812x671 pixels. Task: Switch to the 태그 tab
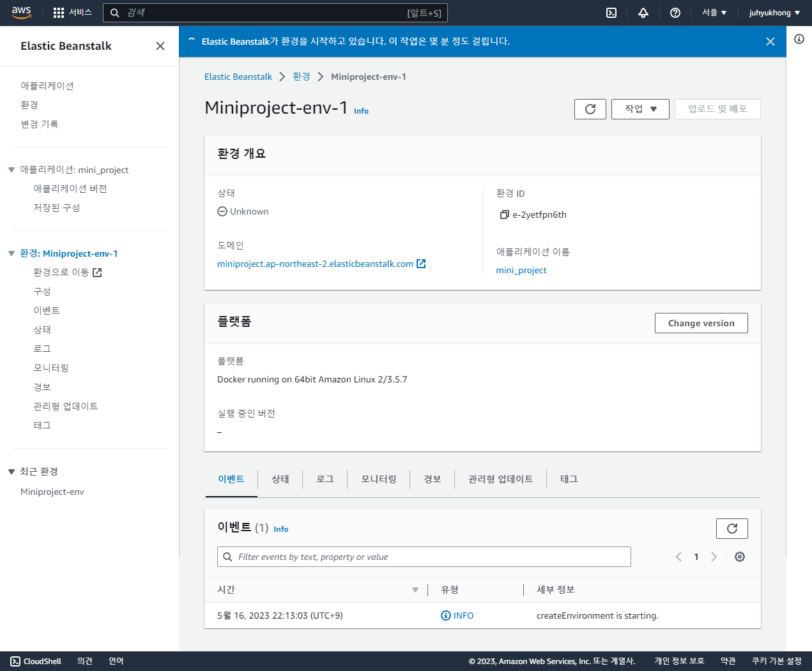coord(569,479)
